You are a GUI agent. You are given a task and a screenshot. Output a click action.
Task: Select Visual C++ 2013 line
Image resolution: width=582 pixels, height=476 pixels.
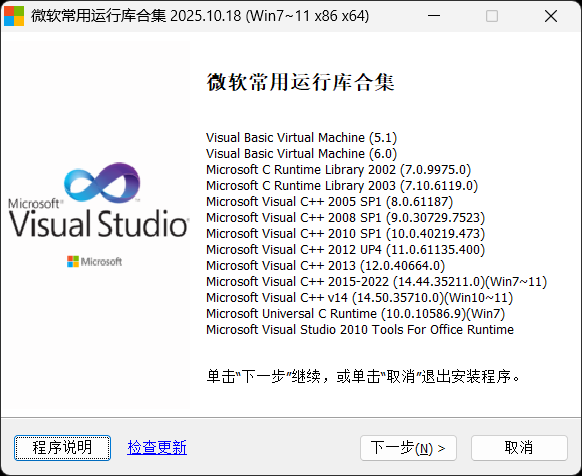(x=326, y=265)
